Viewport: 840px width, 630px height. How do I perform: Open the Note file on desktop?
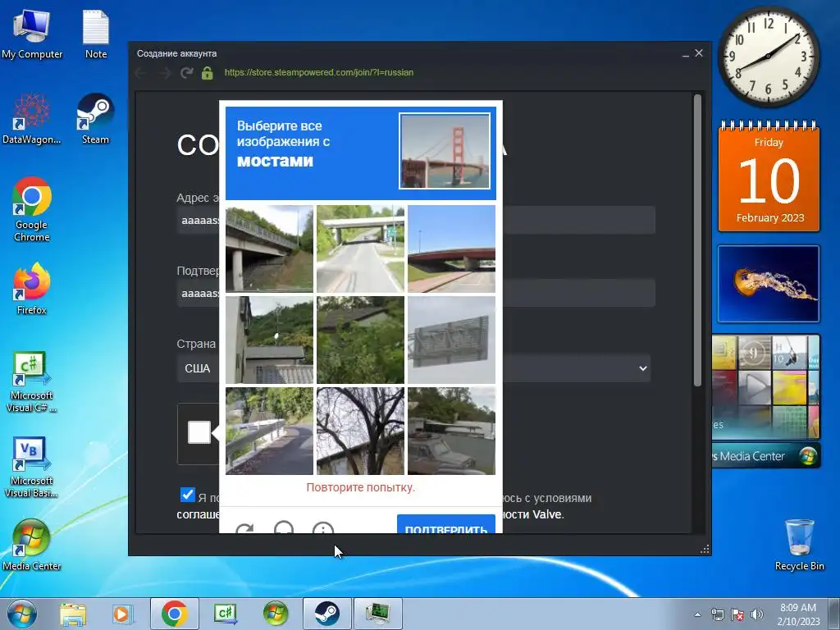click(96, 34)
